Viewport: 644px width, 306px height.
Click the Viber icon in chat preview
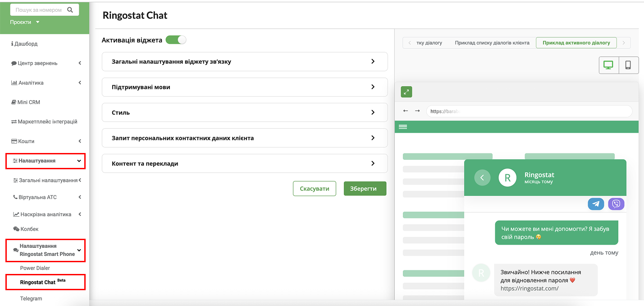pyautogui.click(x=616, y=204)
